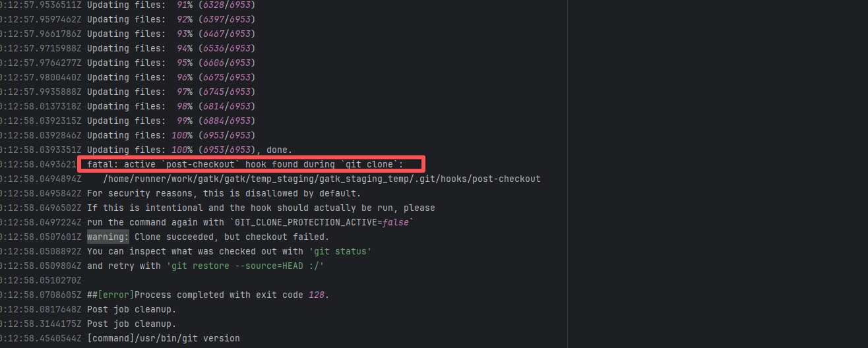Click the 'git restore --source=HEAD :/' command

click(245, 266)
